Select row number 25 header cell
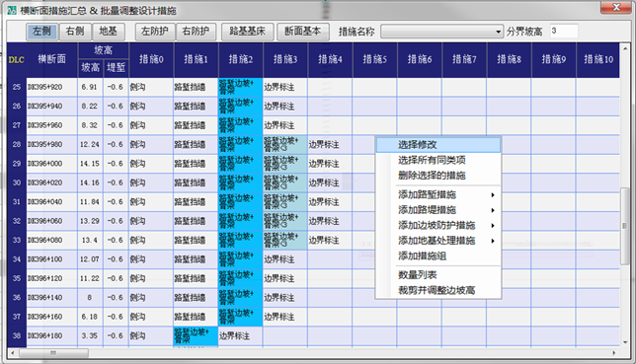Screen dimensions: 636x364 point(17,87)
